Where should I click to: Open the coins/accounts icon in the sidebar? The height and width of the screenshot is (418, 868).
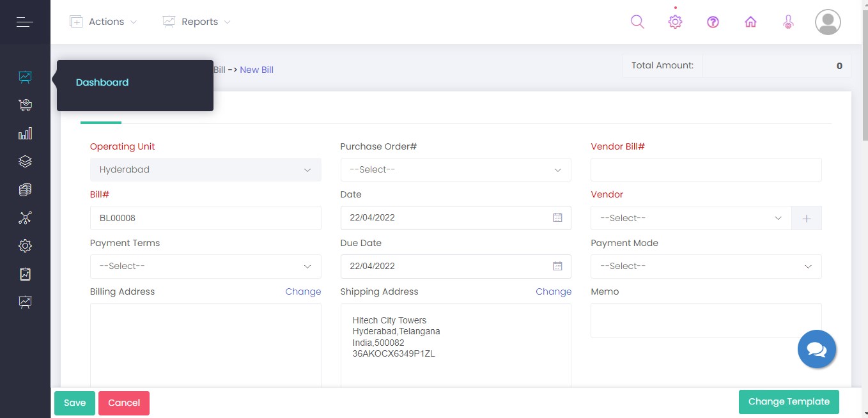25,189
